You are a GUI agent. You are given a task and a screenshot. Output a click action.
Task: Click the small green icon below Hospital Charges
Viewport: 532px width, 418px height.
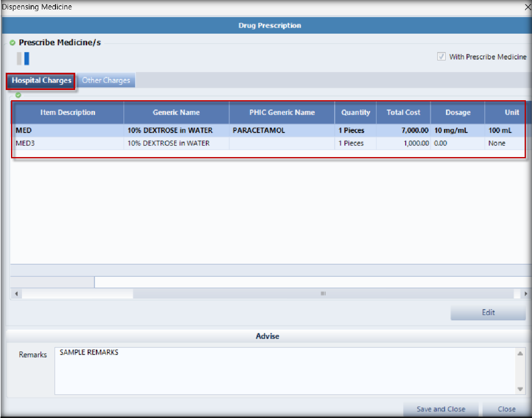(18, 95)
